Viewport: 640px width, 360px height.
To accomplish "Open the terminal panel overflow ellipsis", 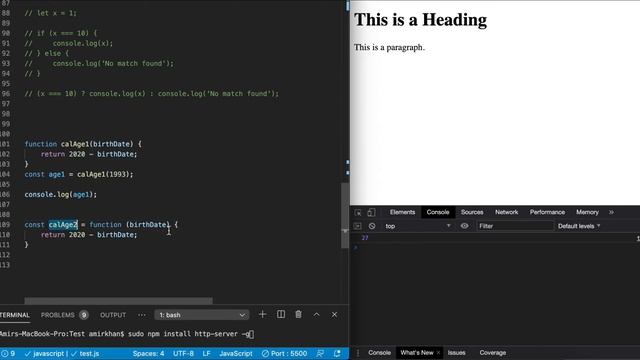I will (142, 315).
